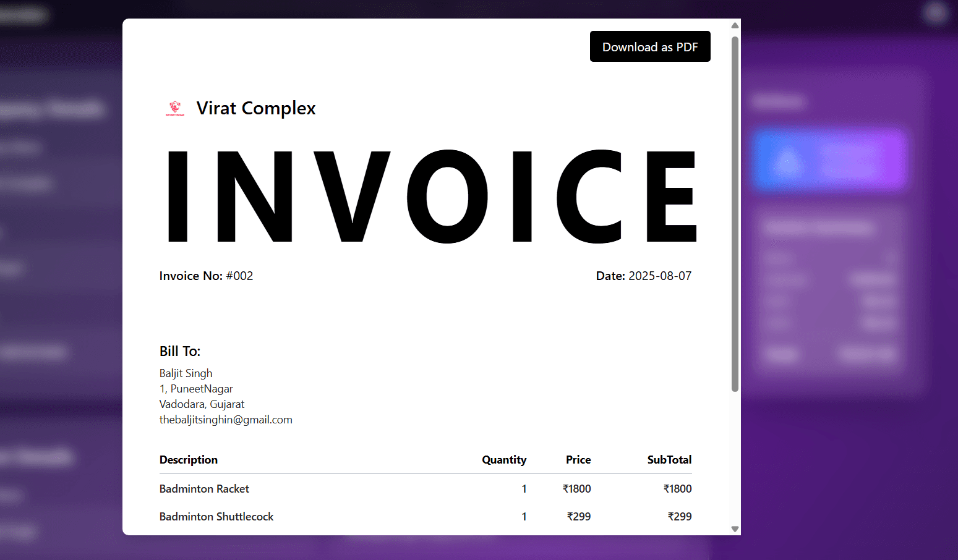The height and width of the screenshot is (560, 958).
Task: Select the ₹1800 subtotal amount
Action: pyautogui.click(x=678, y=488)
